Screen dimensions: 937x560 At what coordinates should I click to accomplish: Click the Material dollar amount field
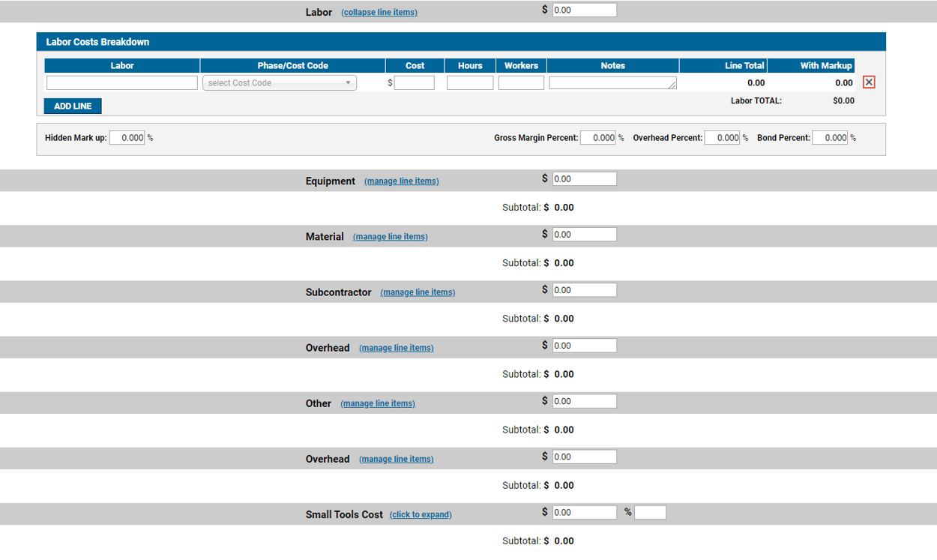[x=585, y=235]
